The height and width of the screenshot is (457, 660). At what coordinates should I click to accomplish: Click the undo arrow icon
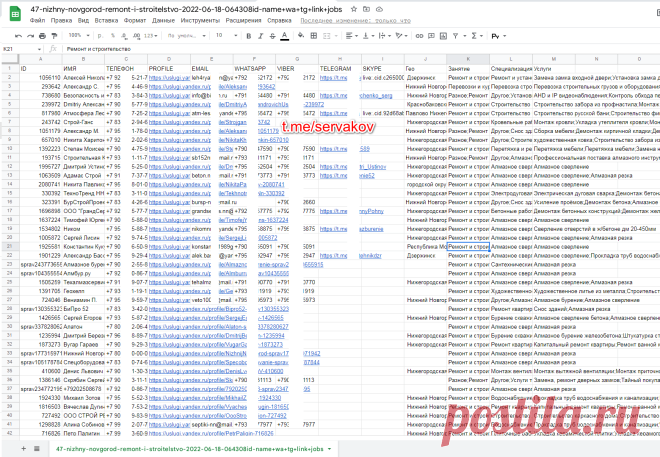(18, 36)
